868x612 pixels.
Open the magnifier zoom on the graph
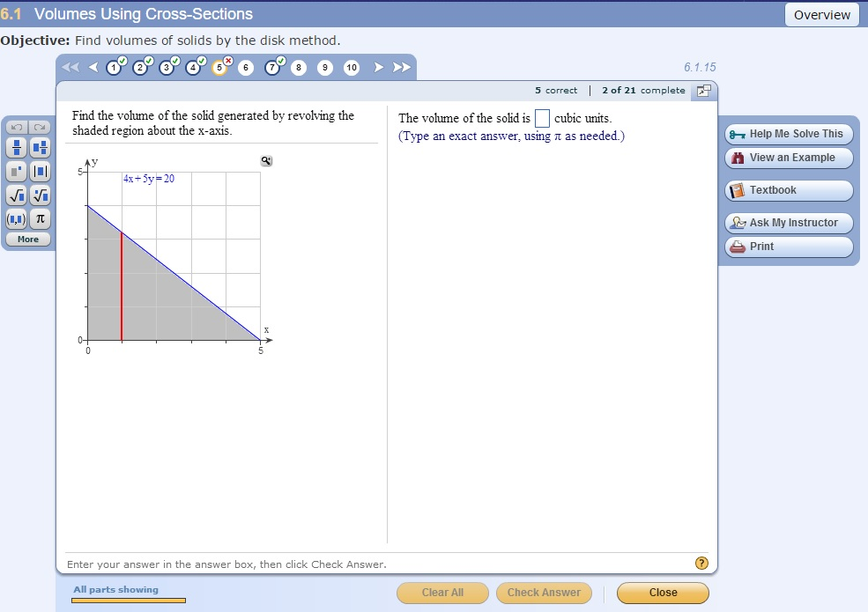(265, 160)
